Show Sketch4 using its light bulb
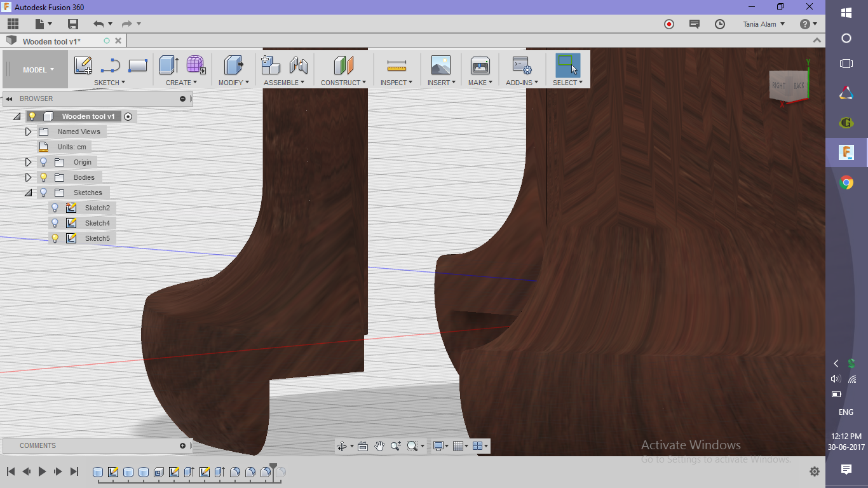This screenshot has height=488, width=868. (55, 223)
